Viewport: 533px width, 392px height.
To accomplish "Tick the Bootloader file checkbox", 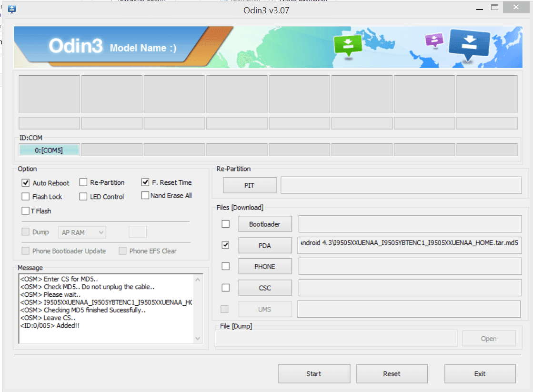I will click(x=225, y=224).
